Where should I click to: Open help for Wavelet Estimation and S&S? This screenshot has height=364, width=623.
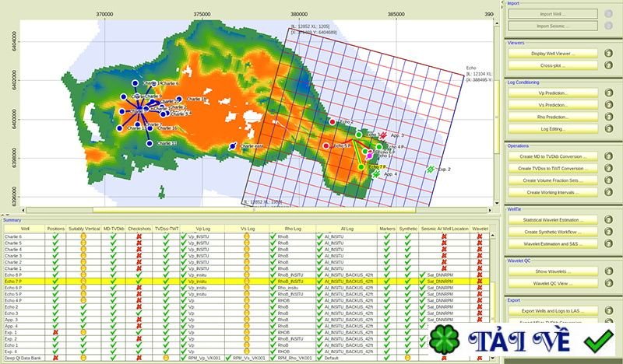(608, 243)
